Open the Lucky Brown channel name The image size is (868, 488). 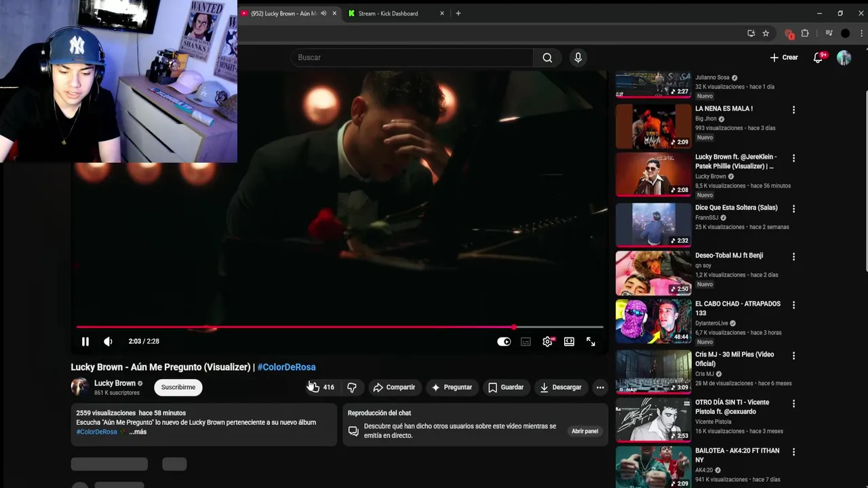(x=115, y=383)
